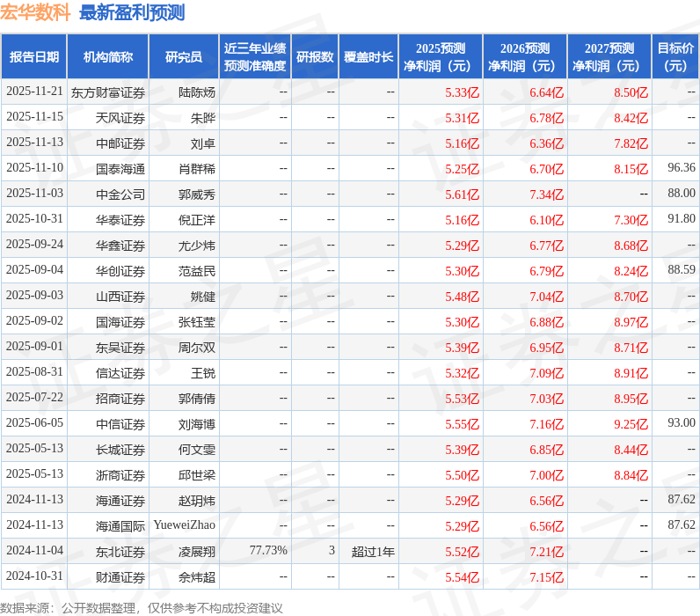Click the 近三年业绩预测准确度 column header
This screenshot has height=616, width=700.
click(255, 56)
